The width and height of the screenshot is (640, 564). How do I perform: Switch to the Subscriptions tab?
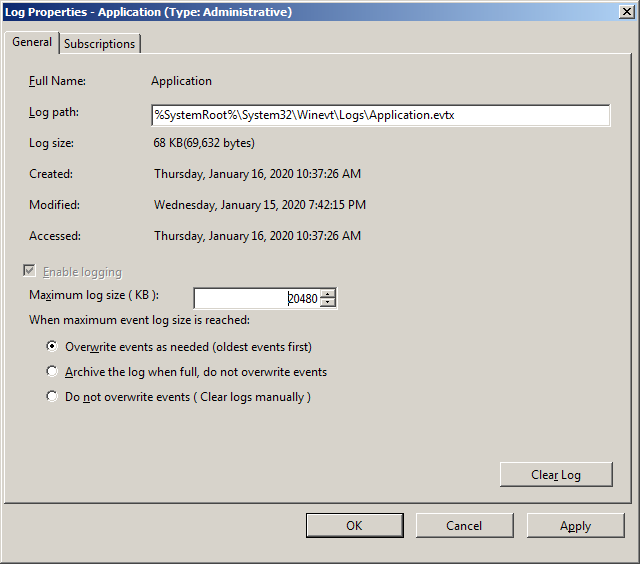[100, 44]
